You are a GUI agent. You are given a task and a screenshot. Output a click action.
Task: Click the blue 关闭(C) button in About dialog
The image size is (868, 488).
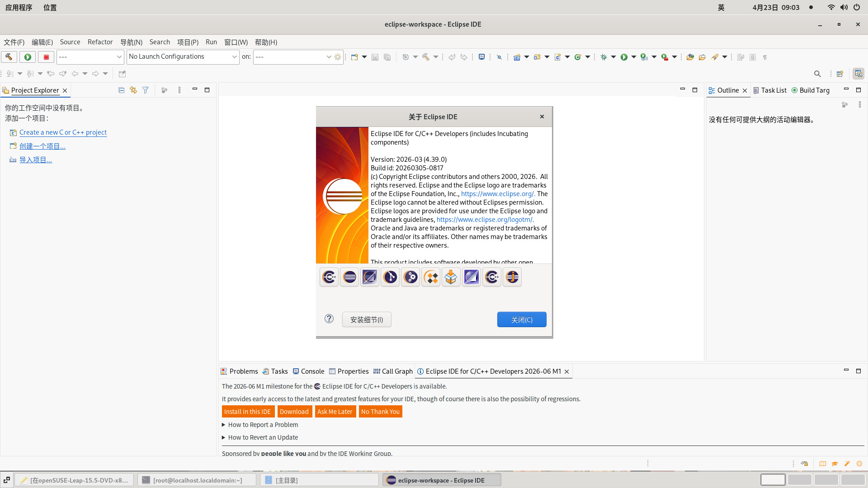coord(522,319)
